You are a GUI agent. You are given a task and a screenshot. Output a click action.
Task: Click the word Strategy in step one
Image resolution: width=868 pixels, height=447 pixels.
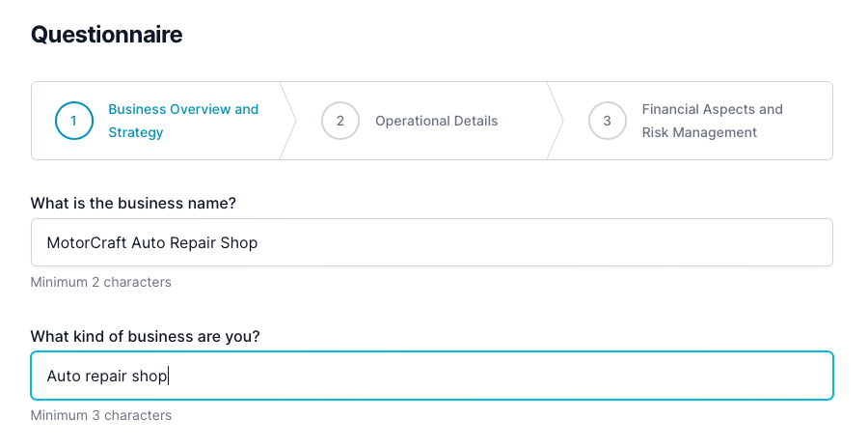[136, 132]
